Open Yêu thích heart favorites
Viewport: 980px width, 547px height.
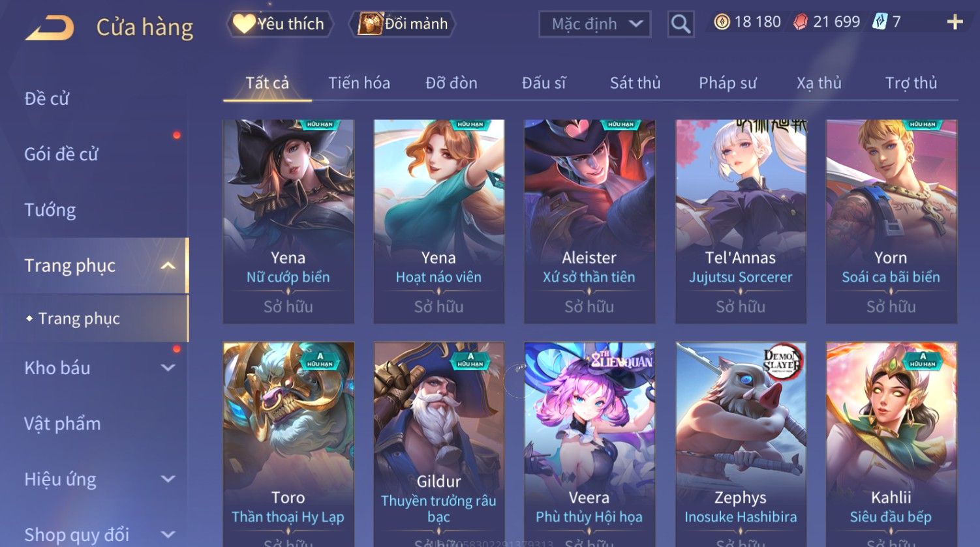[279, 24]
